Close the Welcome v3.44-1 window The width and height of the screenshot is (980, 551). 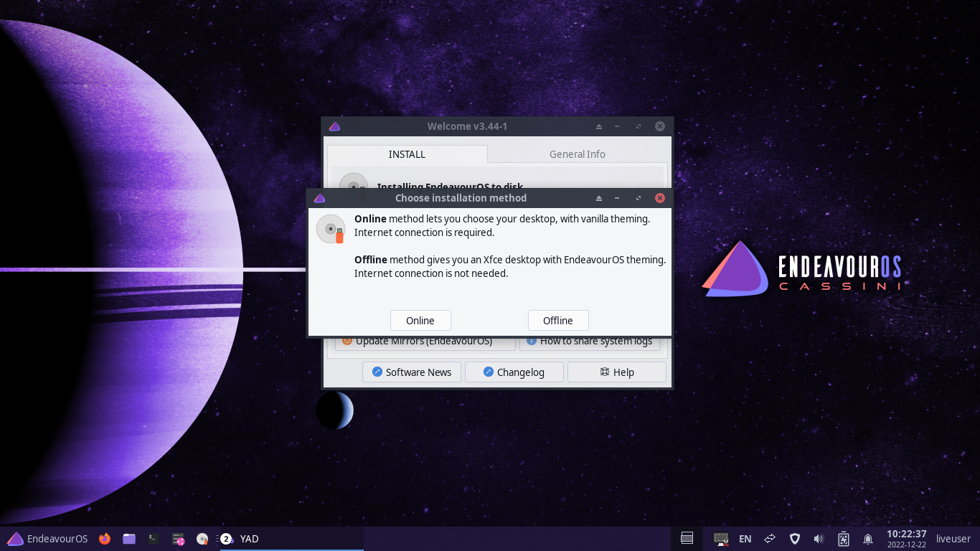pyautogui.click(x=660, y=126)
